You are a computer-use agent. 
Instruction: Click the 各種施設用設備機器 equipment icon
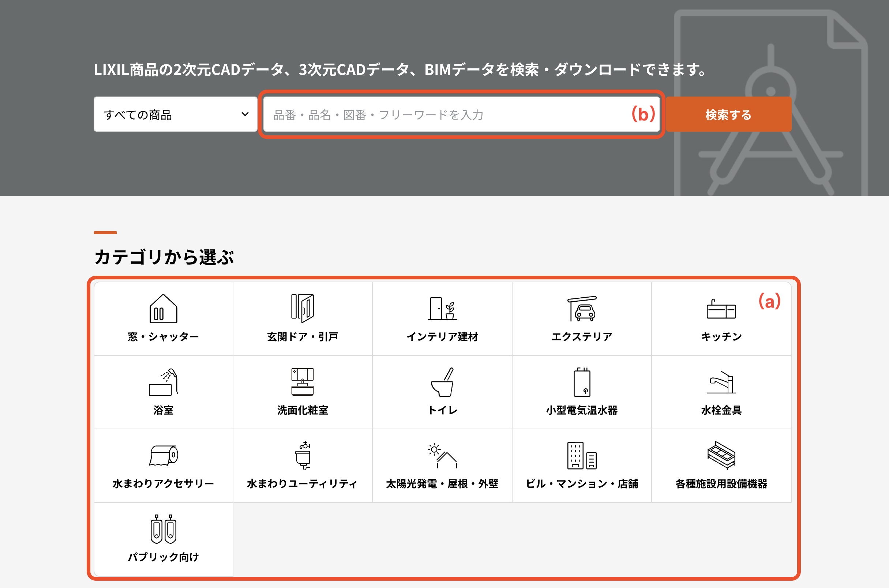point(721,456)
